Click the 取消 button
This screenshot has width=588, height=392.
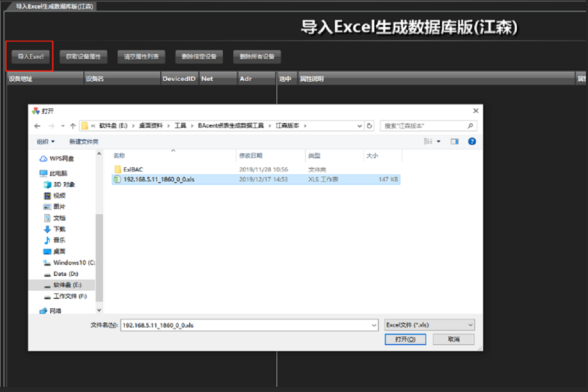[454, 339]
